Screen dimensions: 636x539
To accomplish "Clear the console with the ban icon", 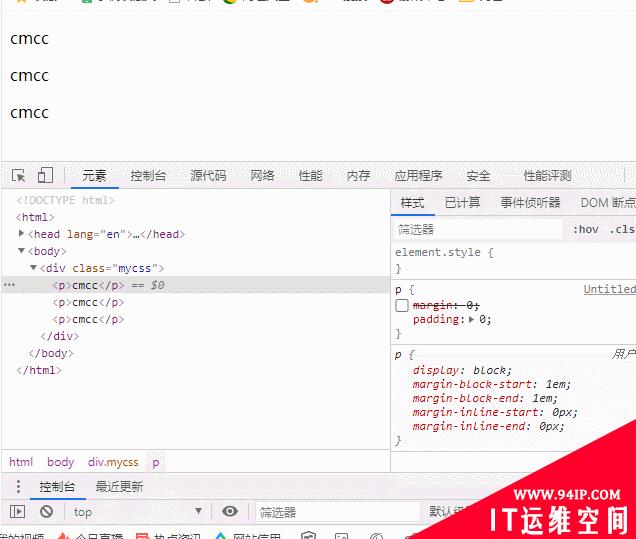I will point(47,511).
